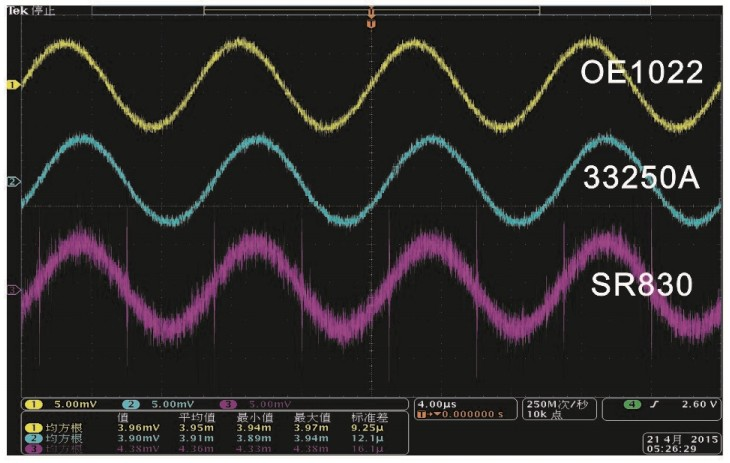Select the cyan channel 2 ground marker
Screen dimensions: 730x463
pos(13,182)
